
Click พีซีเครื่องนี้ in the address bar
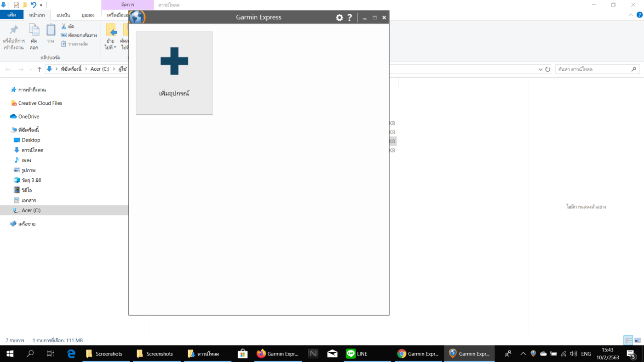pyautogui.click(x=71, y=69)
